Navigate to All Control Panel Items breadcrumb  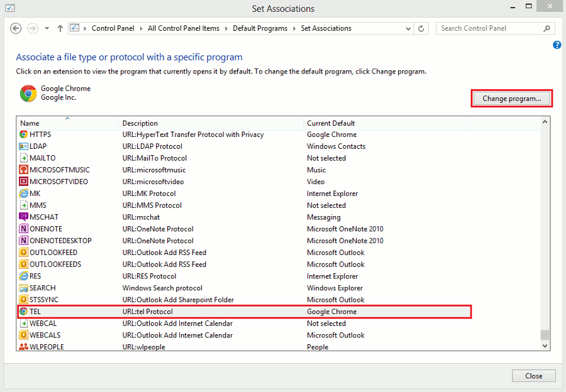(184, 28)
